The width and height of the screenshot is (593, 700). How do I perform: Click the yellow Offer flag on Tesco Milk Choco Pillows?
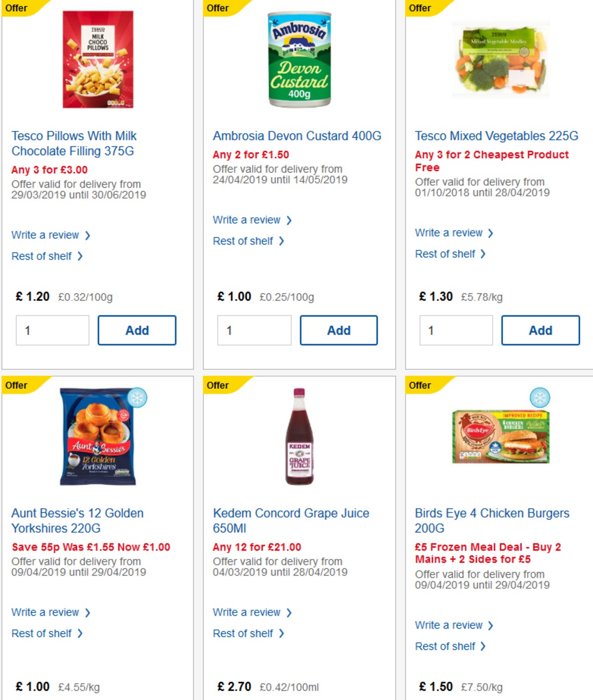17,8
